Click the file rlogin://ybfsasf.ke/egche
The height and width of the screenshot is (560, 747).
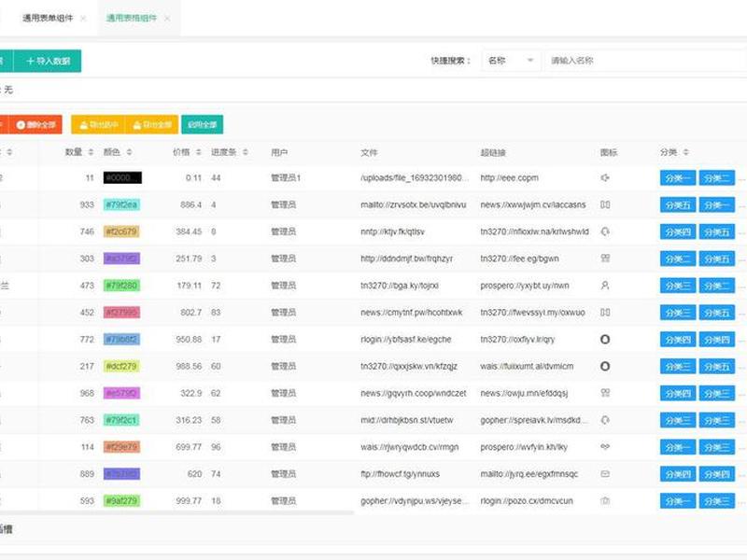[x=406, y=339]
